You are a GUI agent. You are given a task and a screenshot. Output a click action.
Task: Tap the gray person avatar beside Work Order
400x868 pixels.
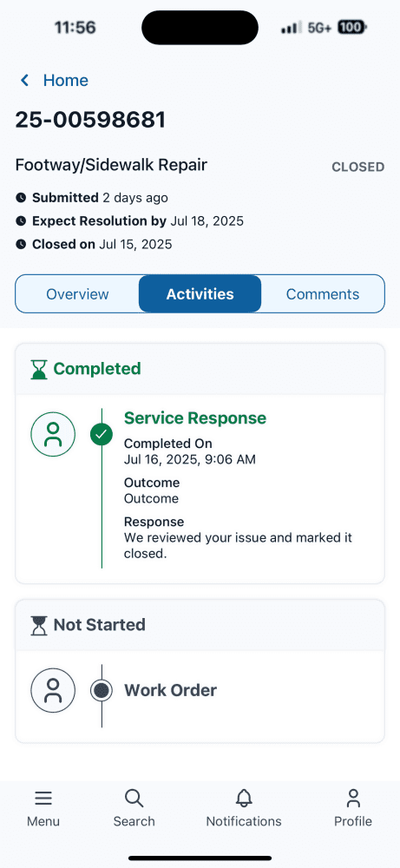click(53, 690)
